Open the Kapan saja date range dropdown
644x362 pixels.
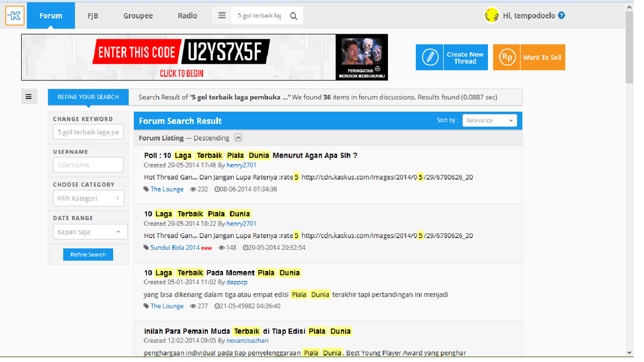90,232
